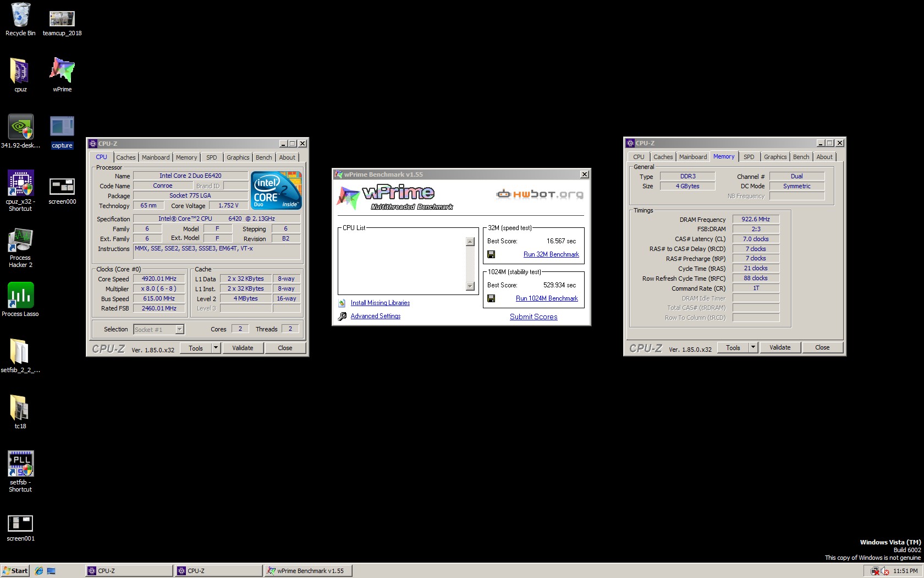Viewport: 924px width, 578px height.
Task: Open Bench tab in right CPU-Z
Action: click(801, 157)
